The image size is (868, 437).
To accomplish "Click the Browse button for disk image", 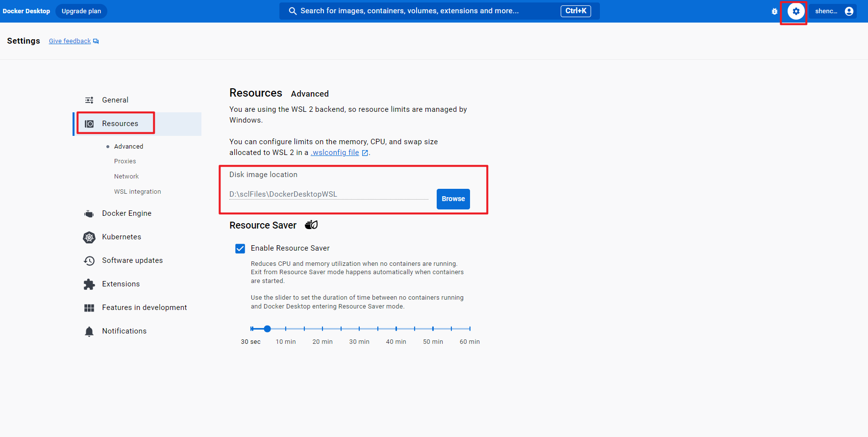I will 453,199.
